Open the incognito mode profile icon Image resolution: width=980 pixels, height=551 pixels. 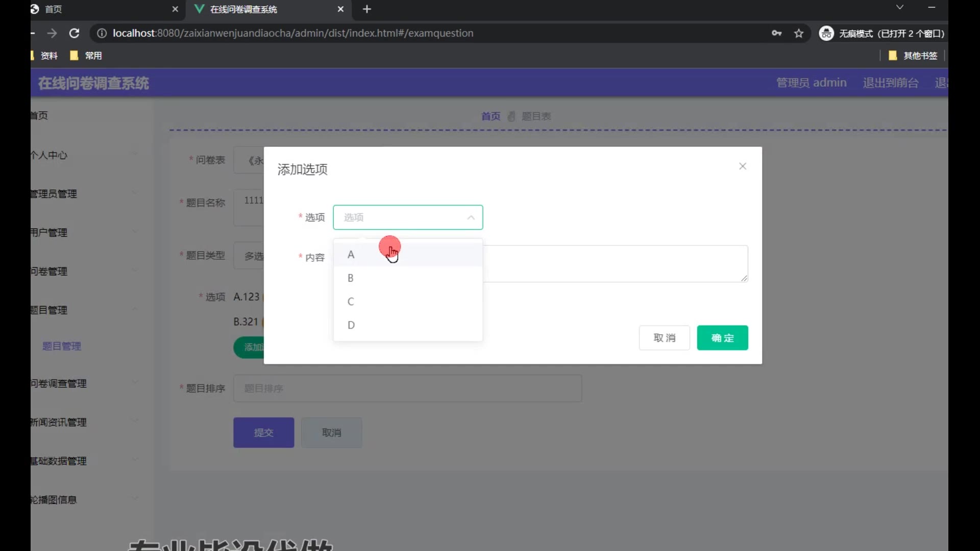coord(826,33)
